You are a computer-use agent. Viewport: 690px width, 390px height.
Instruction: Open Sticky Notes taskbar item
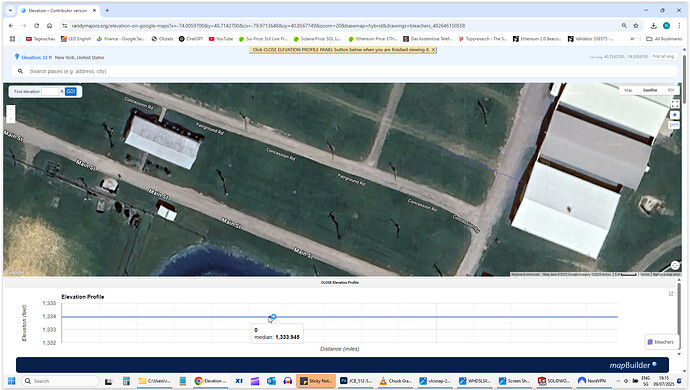(316, 381)
